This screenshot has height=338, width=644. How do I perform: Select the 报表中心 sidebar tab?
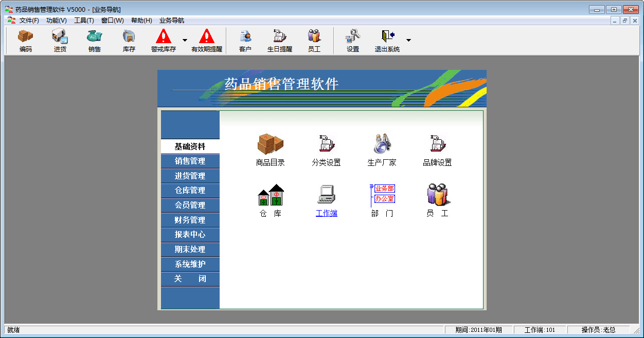click(x=190, y=235)
